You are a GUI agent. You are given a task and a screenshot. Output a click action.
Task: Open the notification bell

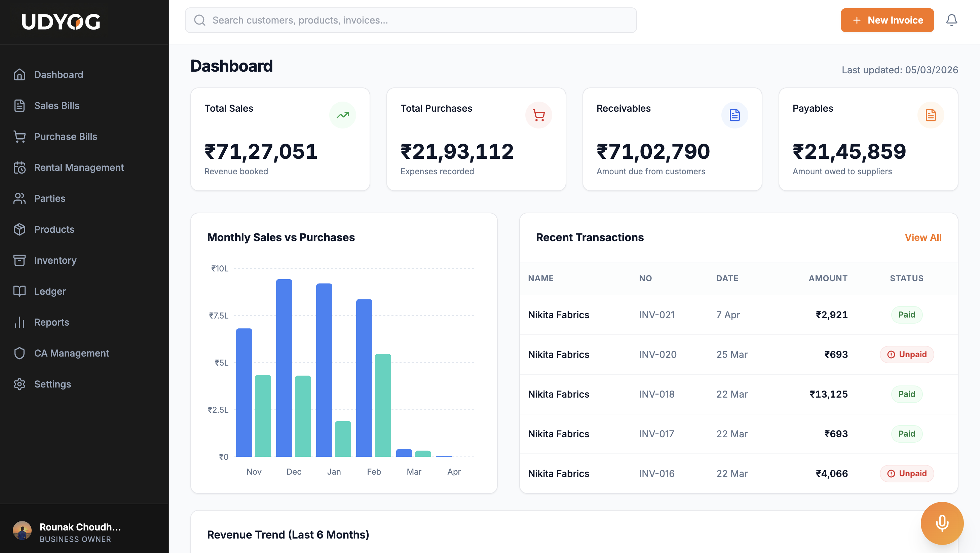951,20
